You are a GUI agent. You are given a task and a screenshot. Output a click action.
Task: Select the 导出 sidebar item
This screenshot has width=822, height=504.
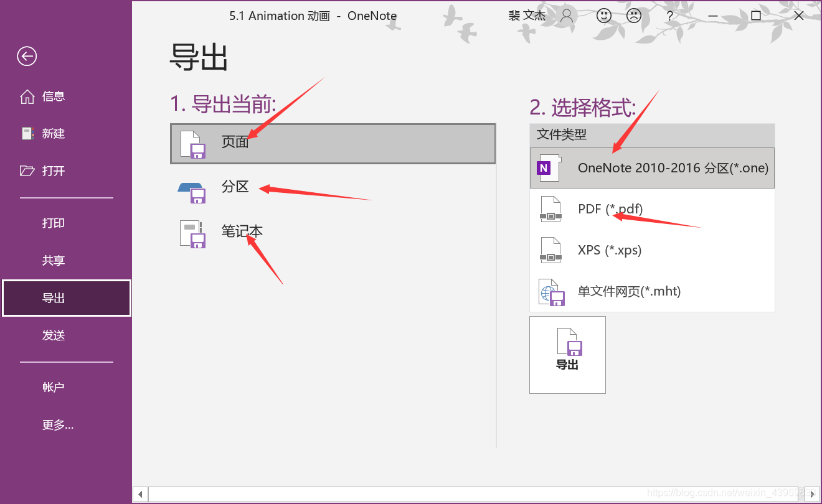[67, 298]
